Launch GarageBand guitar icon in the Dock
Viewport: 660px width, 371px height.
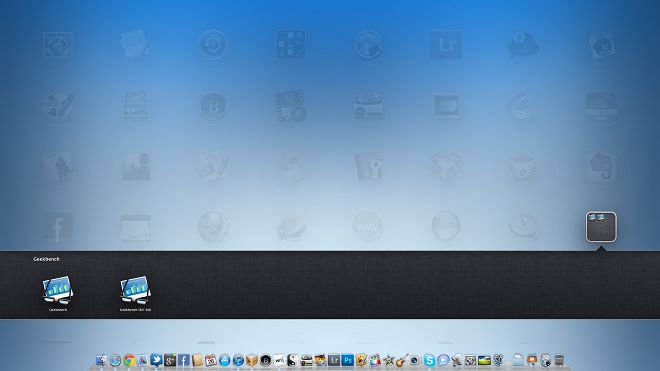pyautogui.click(x=402, y=360)
